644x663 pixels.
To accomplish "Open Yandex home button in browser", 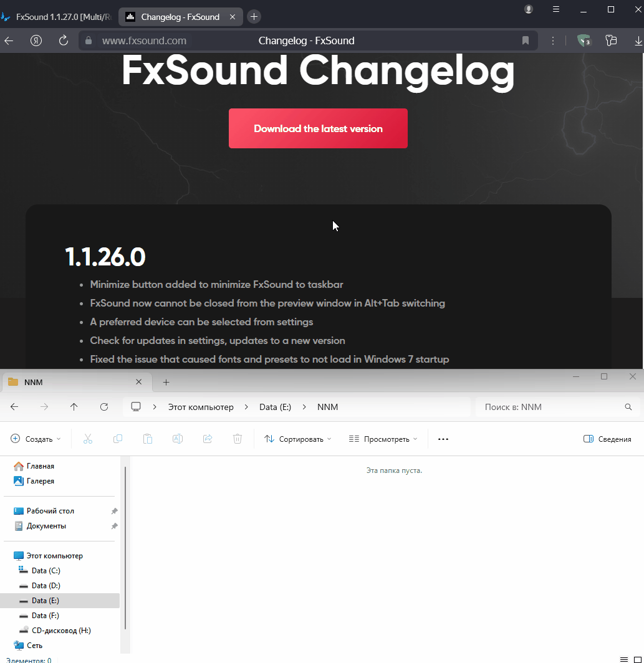I will (36, 41).
